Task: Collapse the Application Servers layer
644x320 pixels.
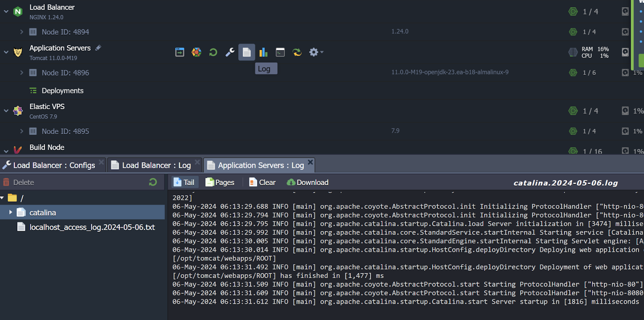Action: 6,52
